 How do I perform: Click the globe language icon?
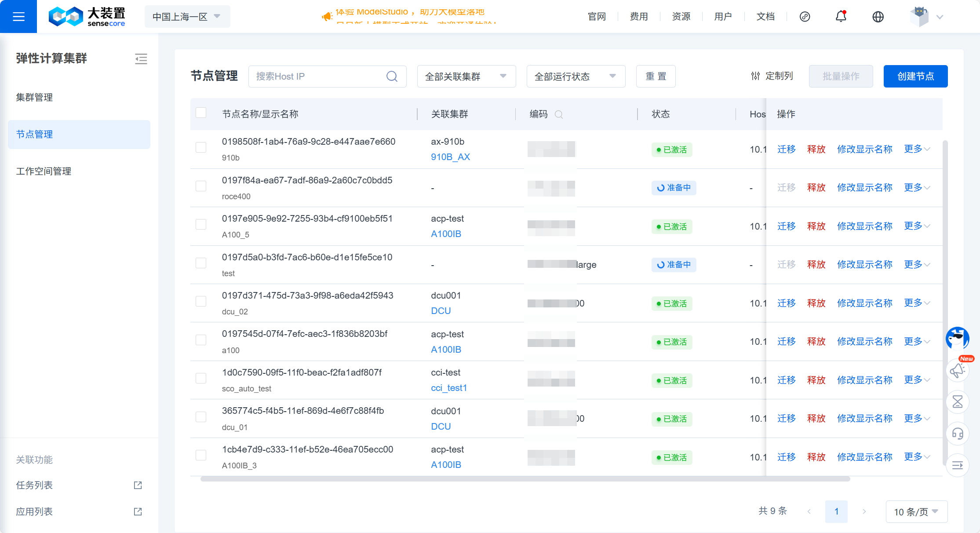tap(878, 17)
